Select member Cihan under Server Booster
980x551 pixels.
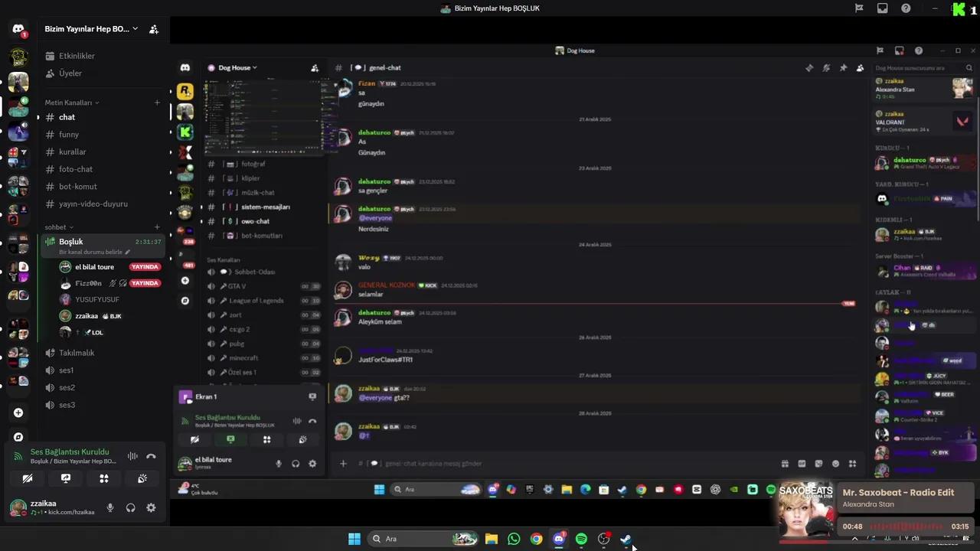pyautogui.click(x=926, y=271)
